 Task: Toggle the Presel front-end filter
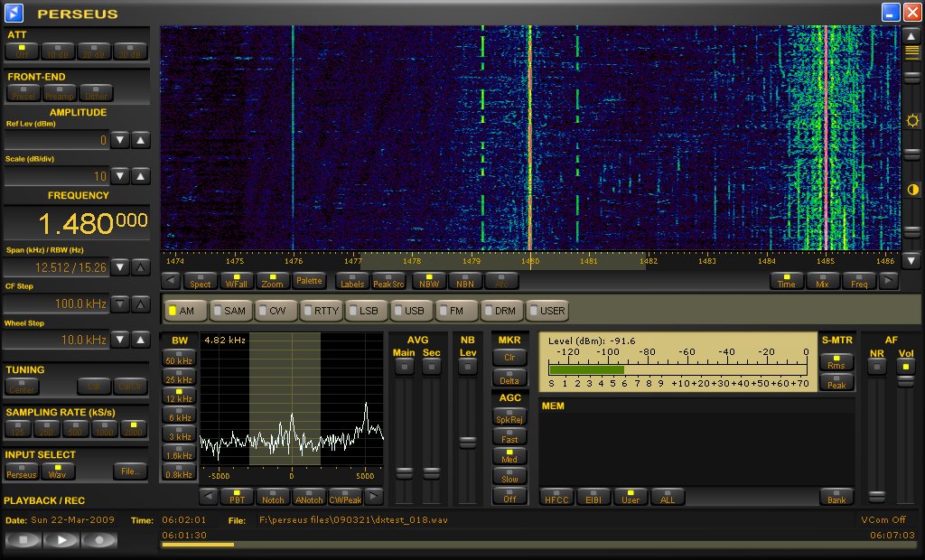pyautogui.click(x=23, y=93)
